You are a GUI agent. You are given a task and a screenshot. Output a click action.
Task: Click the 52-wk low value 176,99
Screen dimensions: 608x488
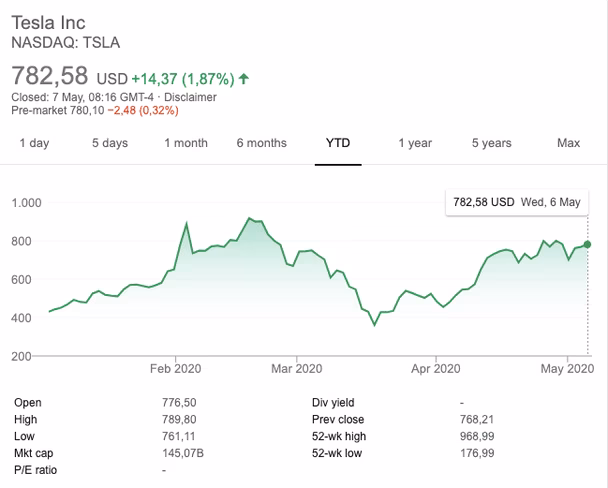click(x=477, y=453)
